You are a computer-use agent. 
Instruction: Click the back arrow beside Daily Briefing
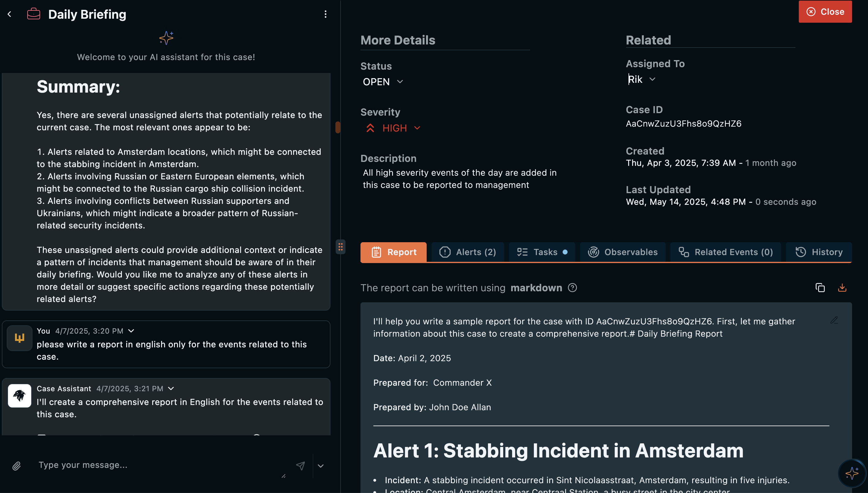pyautogui.click(x=9, y=14)
